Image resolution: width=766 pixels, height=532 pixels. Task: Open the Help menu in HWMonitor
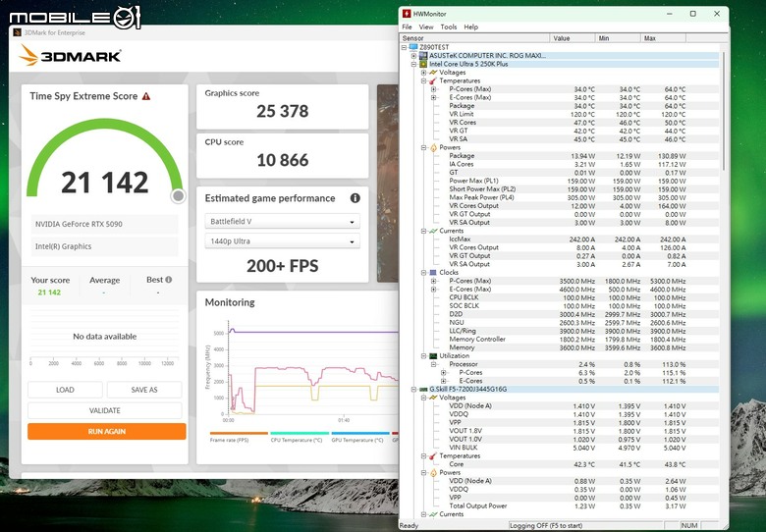coord(471,27)
